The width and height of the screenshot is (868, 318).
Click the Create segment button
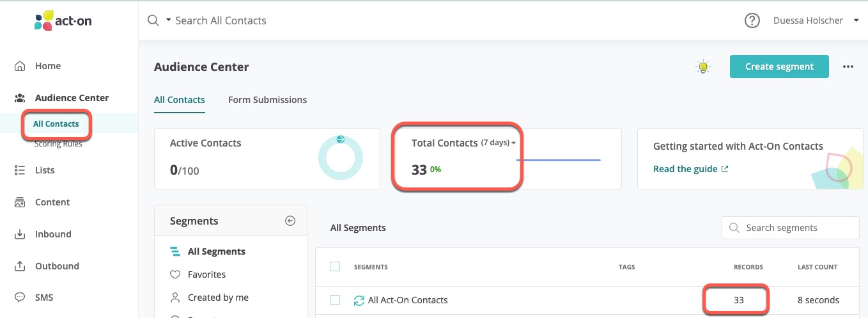tap(779, 67)
